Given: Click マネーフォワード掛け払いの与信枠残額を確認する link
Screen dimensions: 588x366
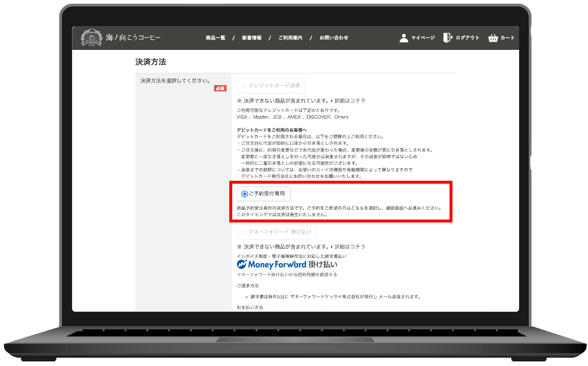Looking at the screenshot, I should tap(287, 275).
